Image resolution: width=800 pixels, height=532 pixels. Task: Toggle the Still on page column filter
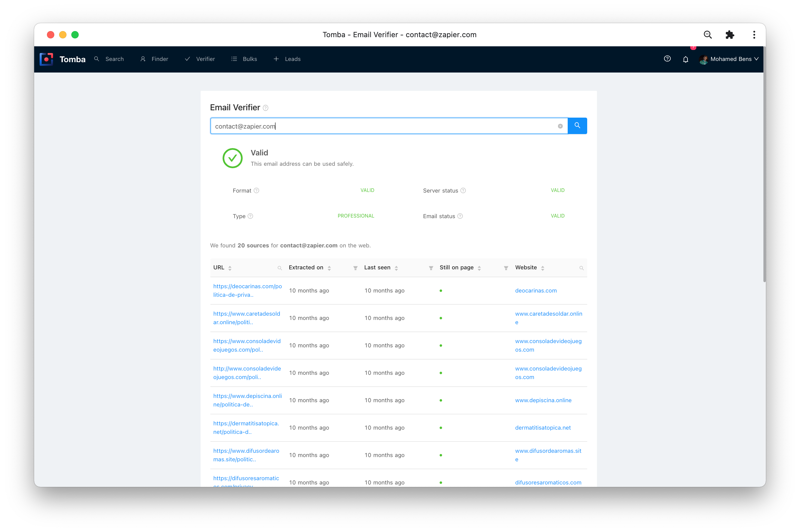pos(505,268)
